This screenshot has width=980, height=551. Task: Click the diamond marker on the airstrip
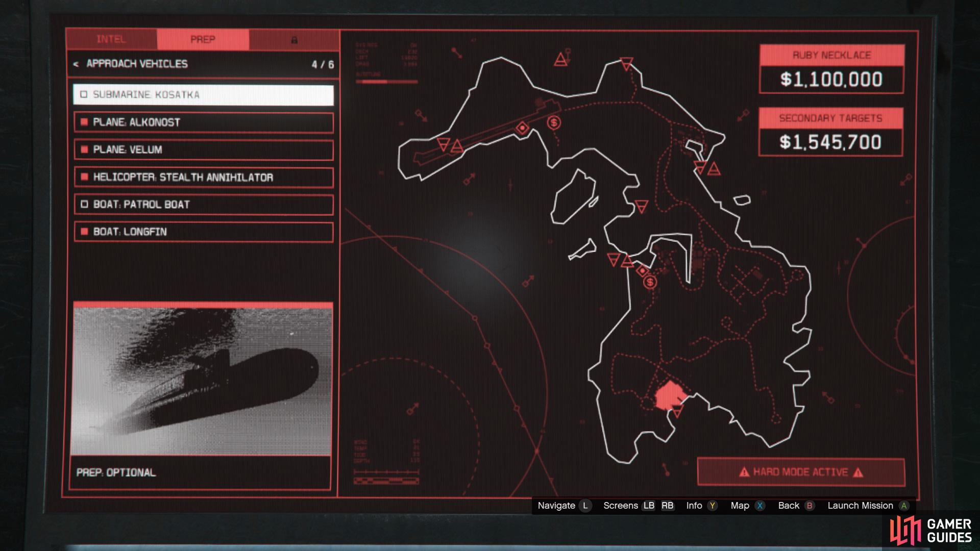[x=522, y=128]
